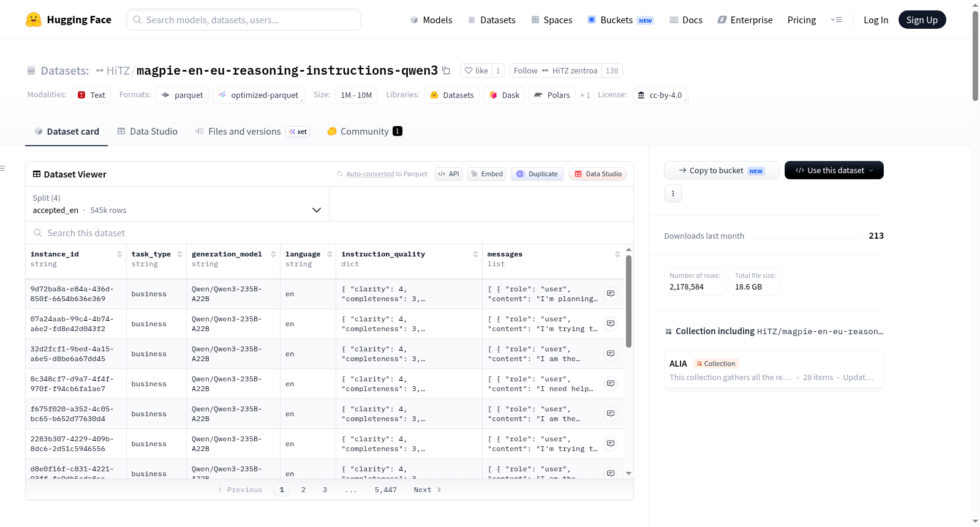Click the API button
The width and height of the screenshot is (980, 527).
coord(448,174)
